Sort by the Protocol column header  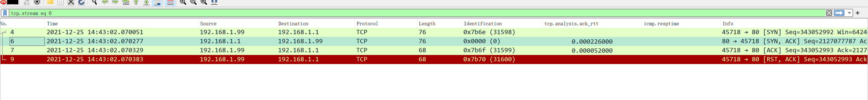coord(367,24)
